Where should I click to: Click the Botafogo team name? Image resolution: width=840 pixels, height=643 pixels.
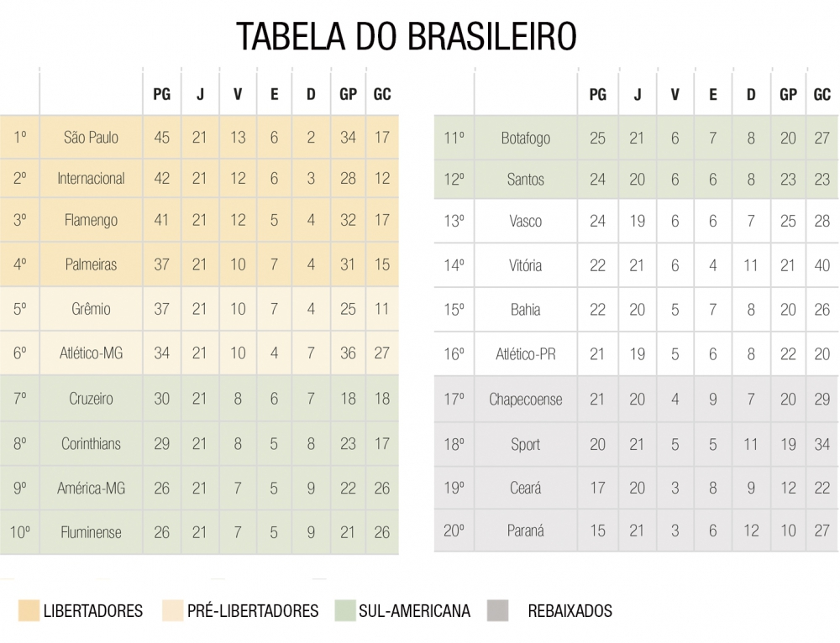[x=525, y=138]
